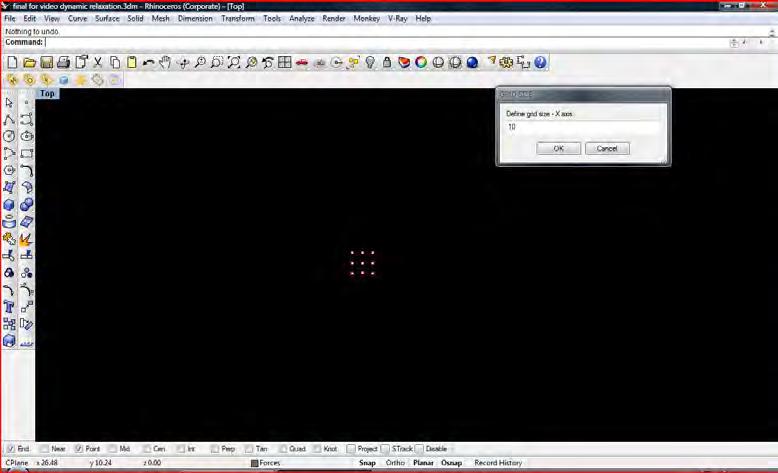Toggle the Perp osnap checkbox
Image resolution: width=778 pixels, height=473 pixels.
[215, 449]
